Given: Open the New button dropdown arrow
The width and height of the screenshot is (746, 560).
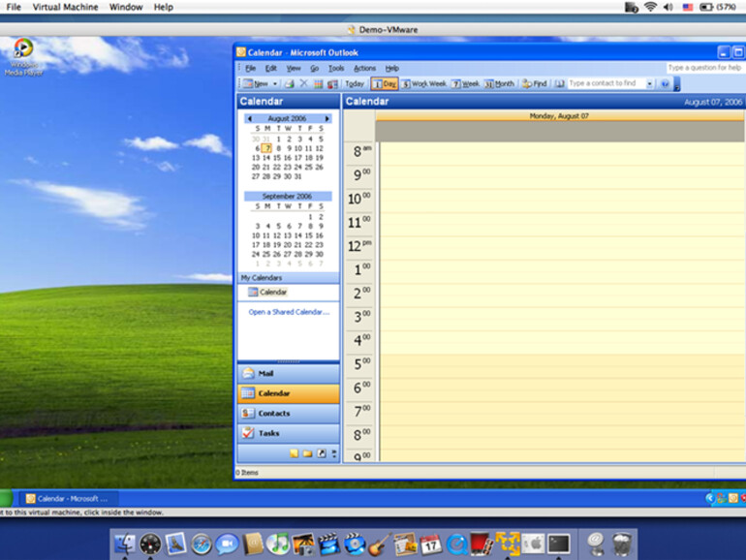Looking at the screenshot, I should pos(275,83).
